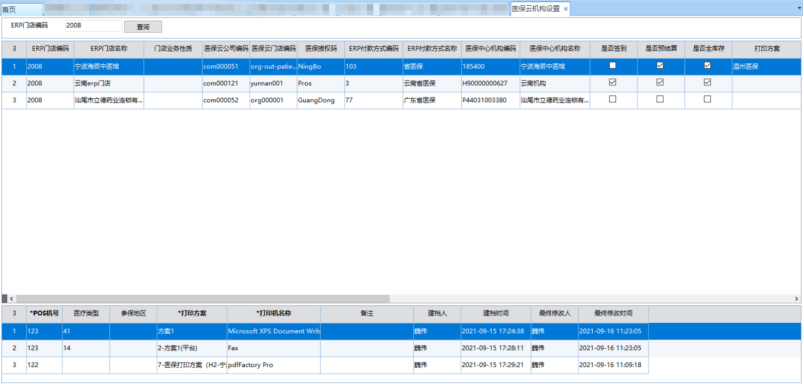804x384 pixels.
Task: Click the horizontal scrollbar thumb
Action: pos(203,298)
